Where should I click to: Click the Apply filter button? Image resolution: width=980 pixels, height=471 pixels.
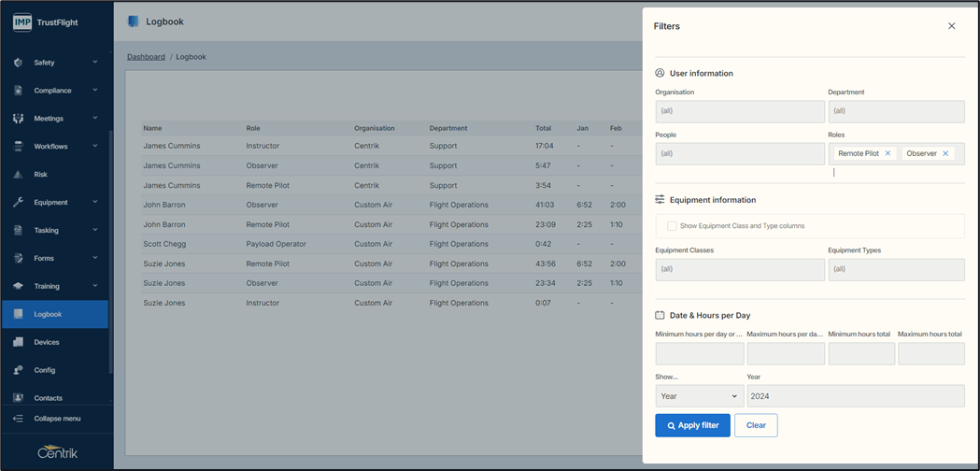tap(692, 425)
